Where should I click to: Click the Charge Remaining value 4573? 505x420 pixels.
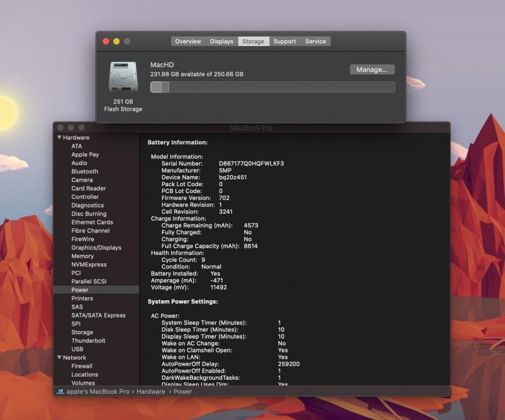(251, 225)
